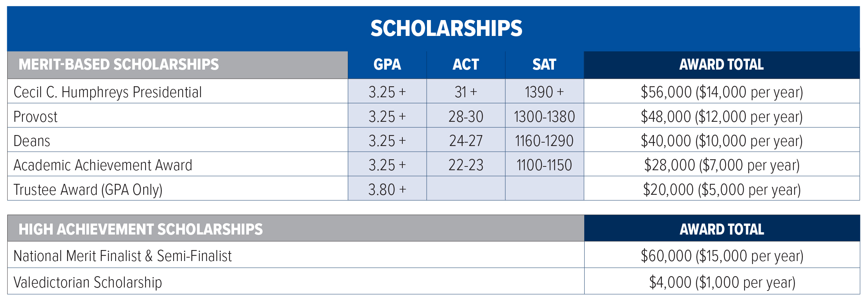Click the SAT column header
The image size is (868, 303).
[544, 65]
